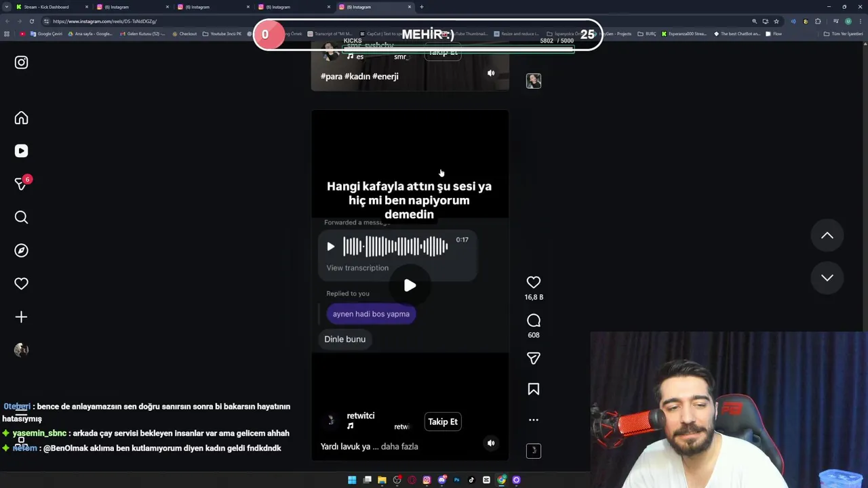This screenshot has width=868, height=488.
Task: Switch to the third browser tab, Instagram
Action: 213,7
